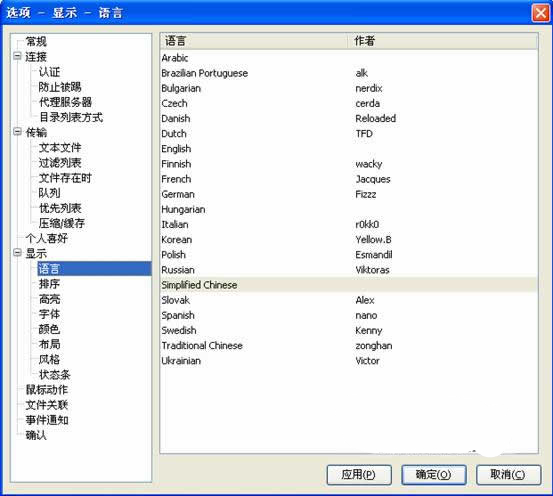Choose German in the language list
The width and height of the screenshot is (553, 496).
(x=178, y=194)
